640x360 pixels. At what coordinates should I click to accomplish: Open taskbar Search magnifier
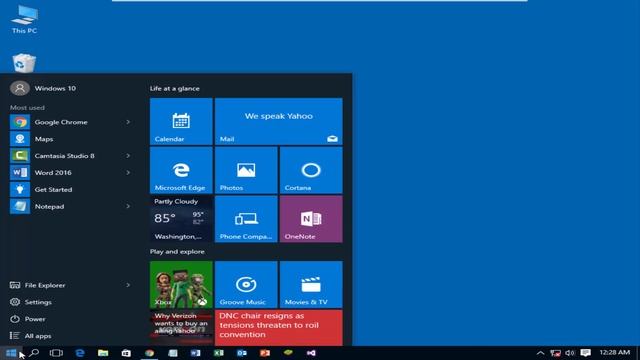click(x=34, y=353)
